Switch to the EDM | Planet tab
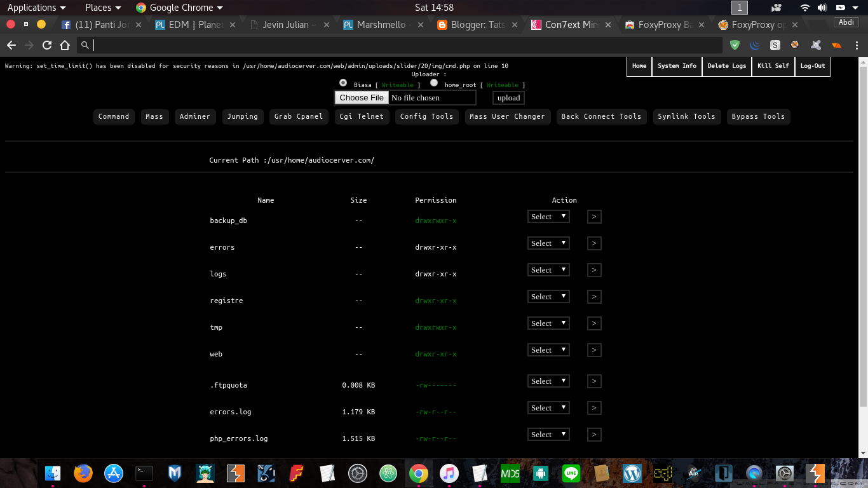 pyautogui.click(x=194, y=25)
